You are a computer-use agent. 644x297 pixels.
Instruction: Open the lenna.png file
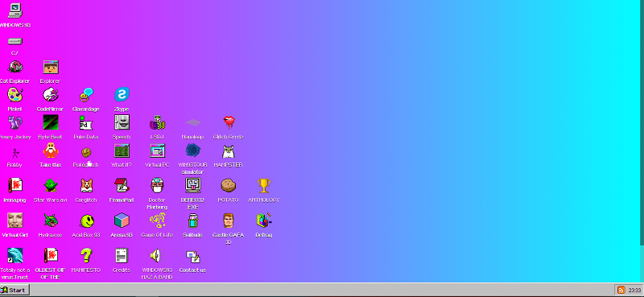point(14,186)
